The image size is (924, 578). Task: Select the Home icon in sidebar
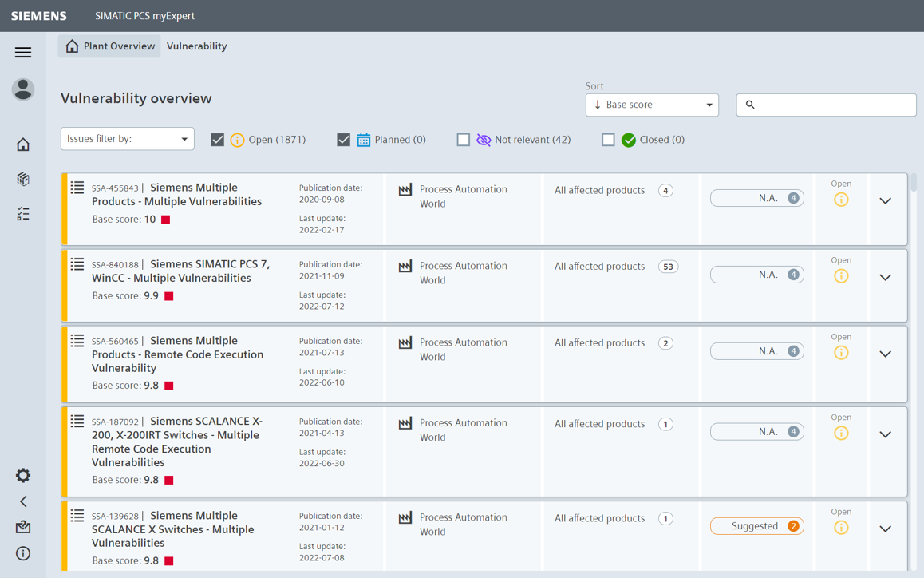click(x=22, y=144)
